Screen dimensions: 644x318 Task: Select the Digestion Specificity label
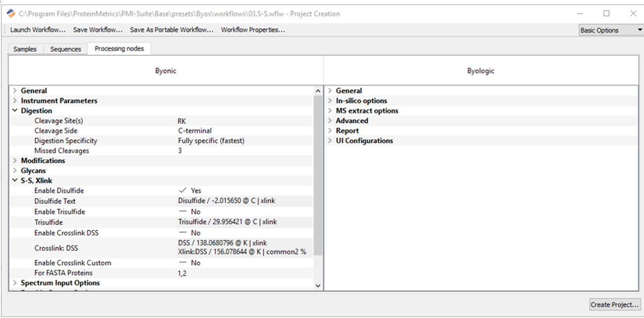point(65,141)
